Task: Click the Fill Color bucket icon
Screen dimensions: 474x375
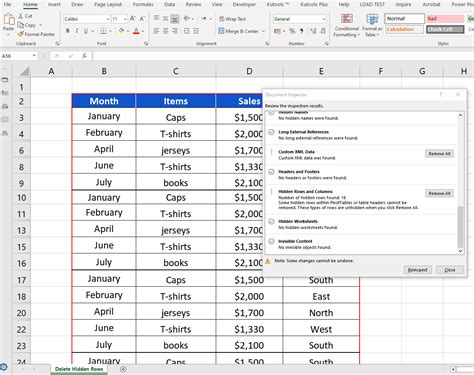Action: coord(121,31)
